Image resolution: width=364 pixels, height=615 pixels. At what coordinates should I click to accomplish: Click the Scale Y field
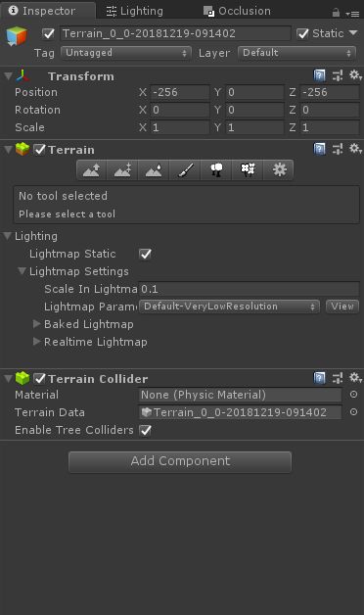pyautogui.click(x=254, y=127)
